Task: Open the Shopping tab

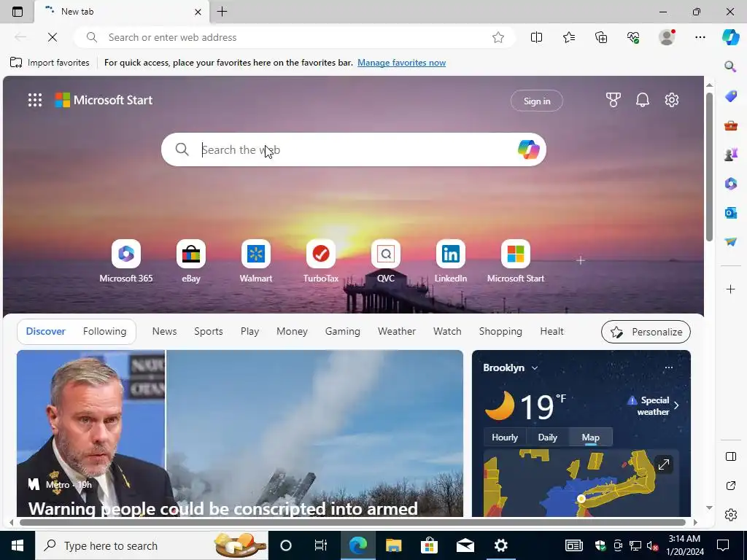Action: [500, 332]
